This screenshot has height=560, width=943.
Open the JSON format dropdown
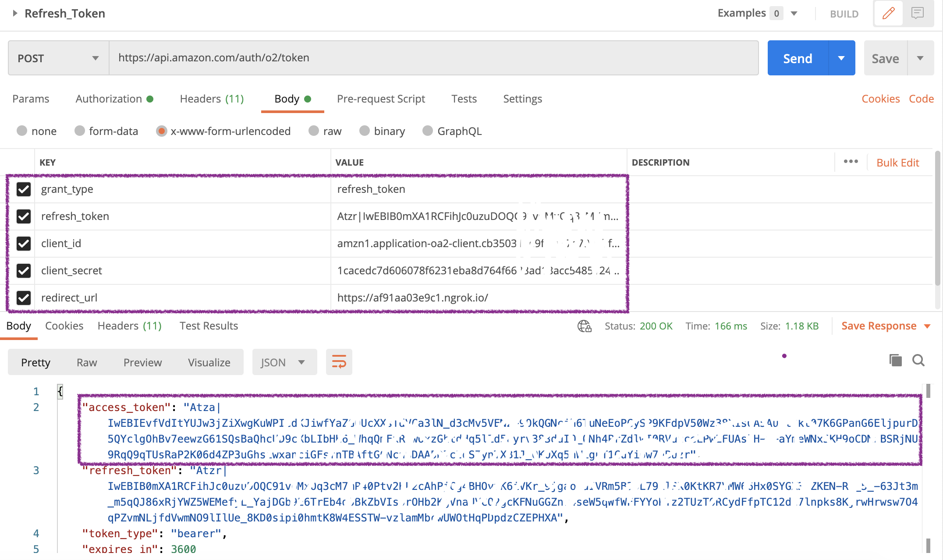point(284,362)
